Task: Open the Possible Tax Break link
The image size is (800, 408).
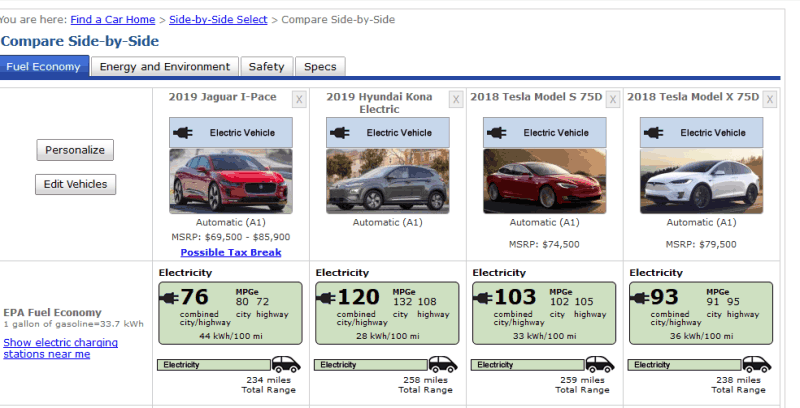Action: click(x=231, y=252)
